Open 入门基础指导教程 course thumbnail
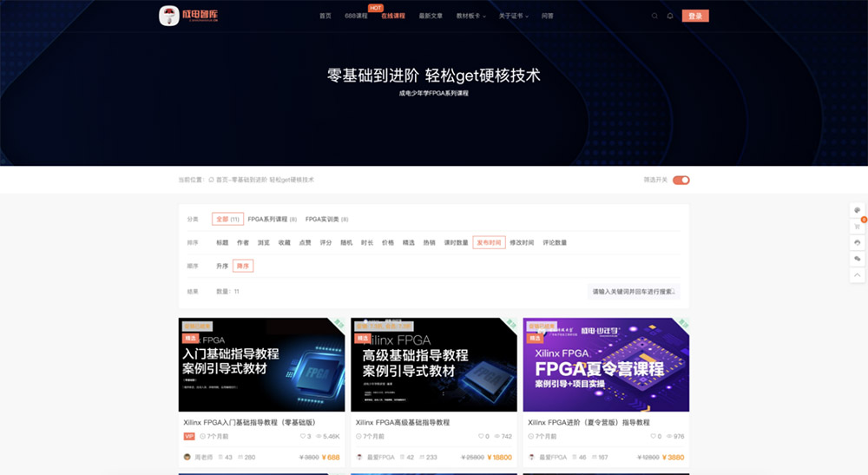Screen dimensions: 868x475 [261, 365]
